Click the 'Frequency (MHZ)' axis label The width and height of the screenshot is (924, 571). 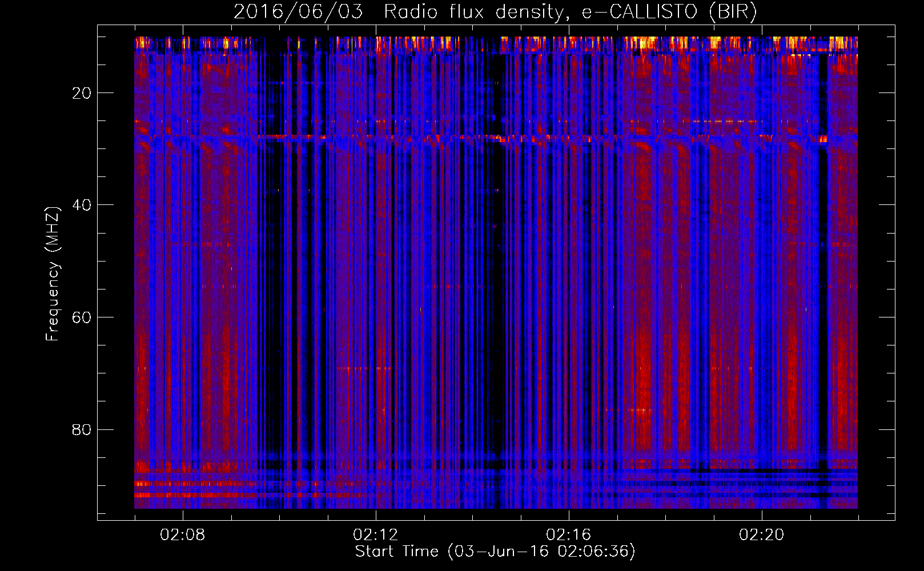pos(53,274)
